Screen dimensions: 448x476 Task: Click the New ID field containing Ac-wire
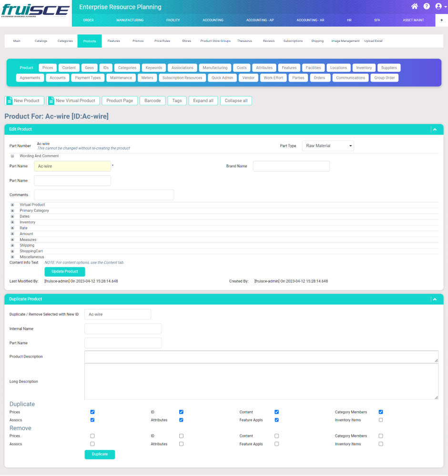pos(118,314)
